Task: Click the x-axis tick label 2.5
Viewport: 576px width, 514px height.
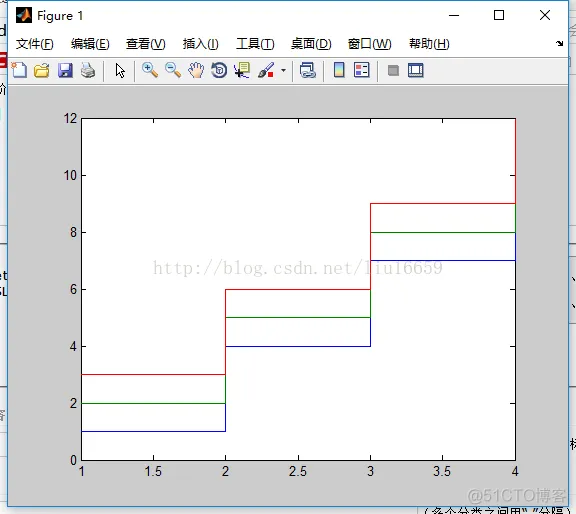Action: point(298,471)
